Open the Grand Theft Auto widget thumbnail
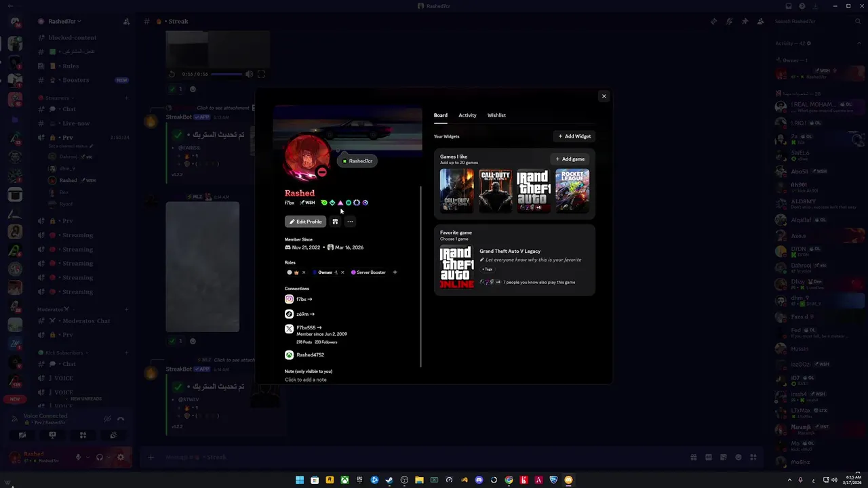Viewport: 868px width, 488px height. click(x=534, y=190)
